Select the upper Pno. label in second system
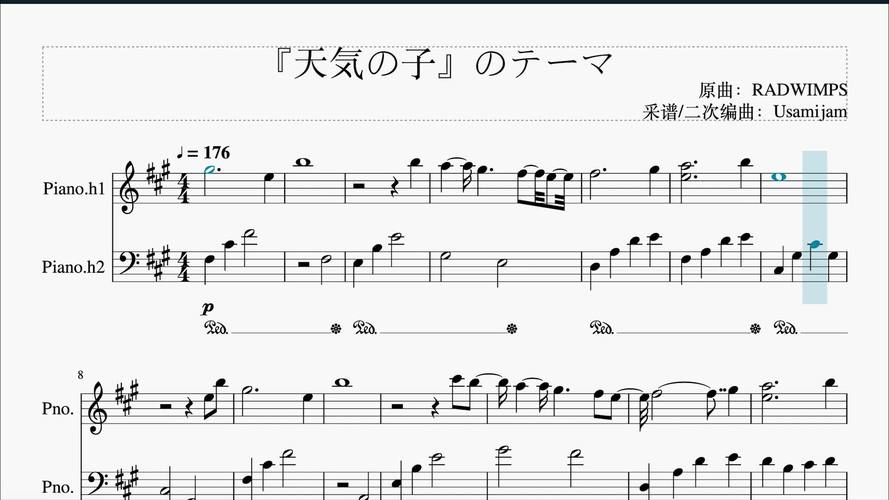The width and height of the screenshot is (889, 500). coord(58,409)
